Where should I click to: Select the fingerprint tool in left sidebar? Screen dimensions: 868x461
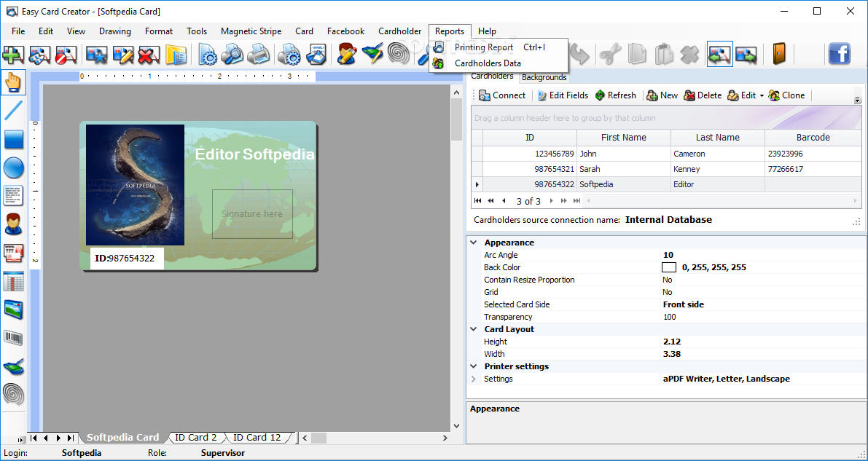click(x=13, y=394)
